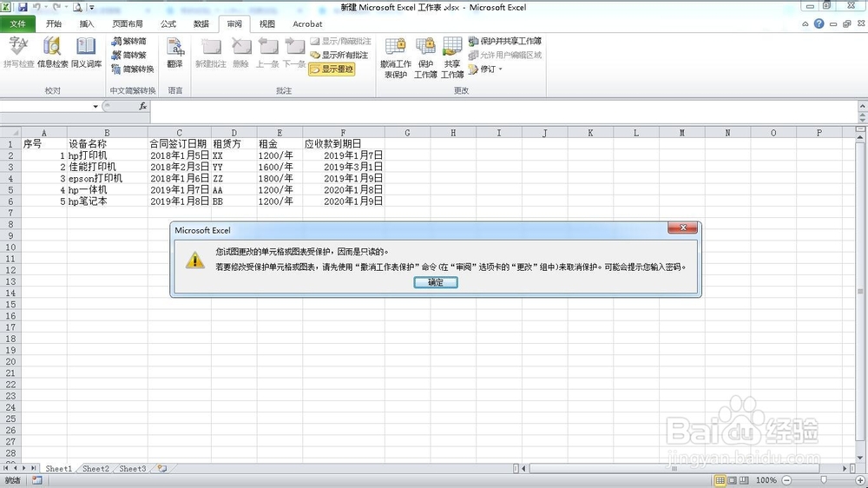Insert a new worksheet tab icon
The width and height of the screenshot is (868, 488).
(x=162, y=469)
